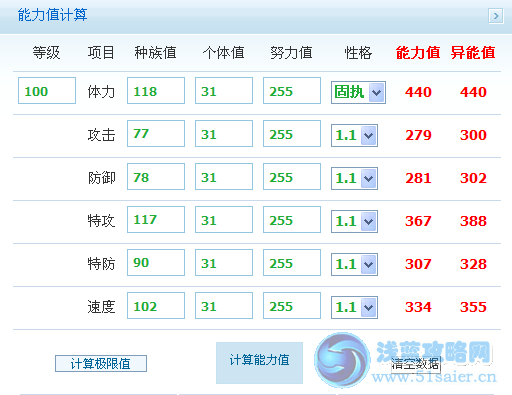Click the 异能值 column header
Screen dimensions: 512x395
[473, 53]
